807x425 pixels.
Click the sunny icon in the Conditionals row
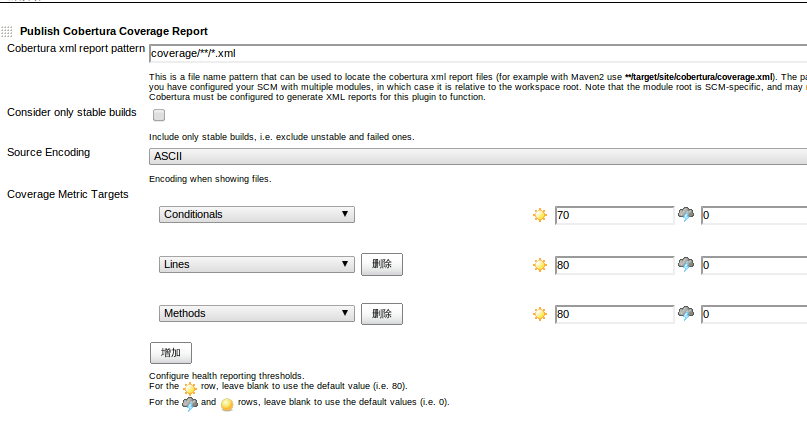[539, 215]
